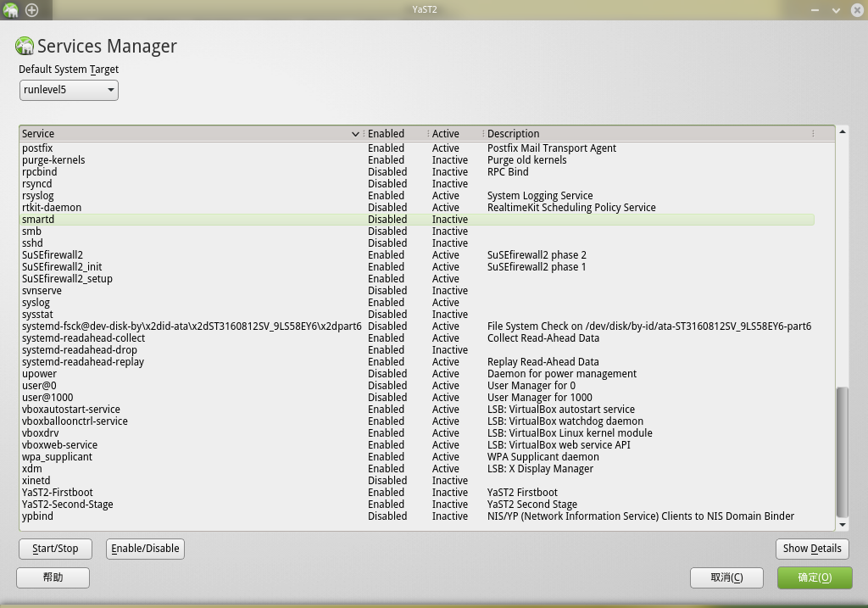Select the svnserve service row
The image size is (868, 608).
417,291
